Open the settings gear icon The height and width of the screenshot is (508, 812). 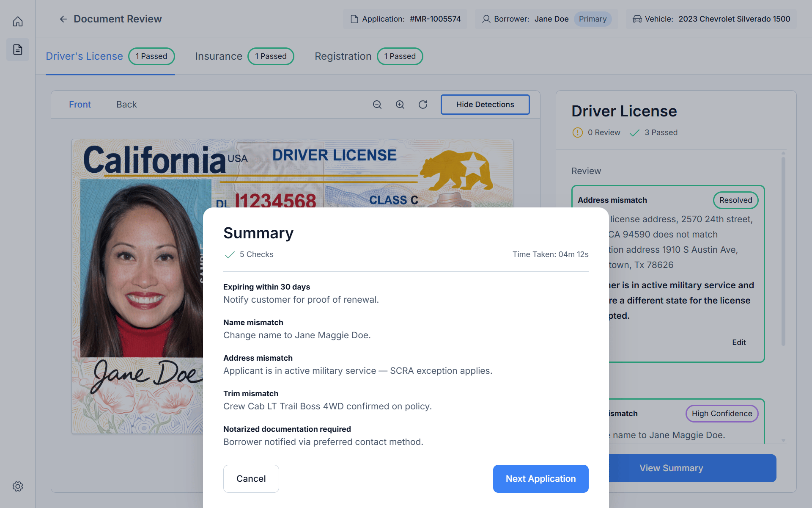(x=18, y=486)
